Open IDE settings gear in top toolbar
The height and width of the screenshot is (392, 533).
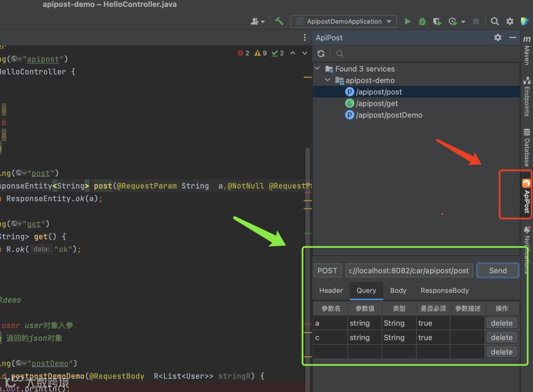coord(509,21)
